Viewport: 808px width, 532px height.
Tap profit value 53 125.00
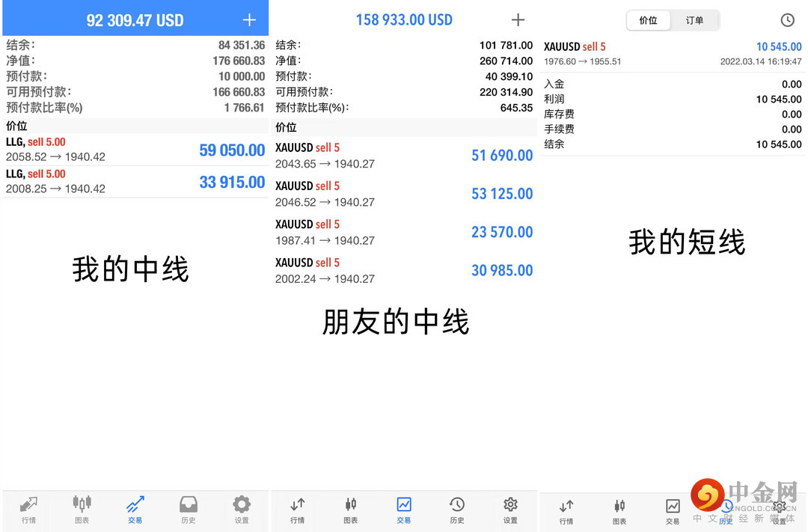click(502, 194)
